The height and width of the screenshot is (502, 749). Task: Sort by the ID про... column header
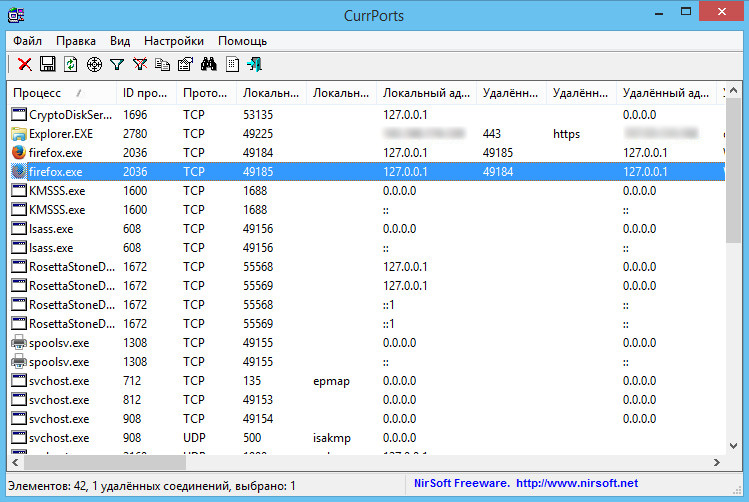point(146,93)
